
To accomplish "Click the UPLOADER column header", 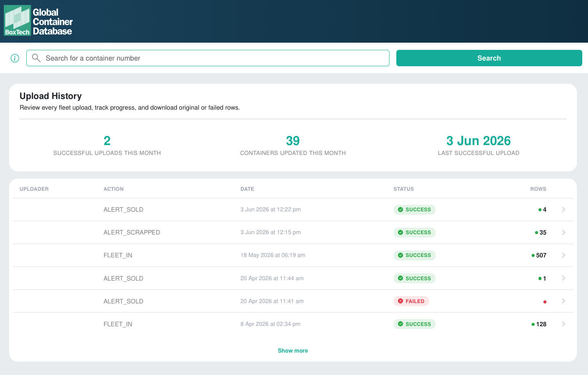I will coord(34,189).
